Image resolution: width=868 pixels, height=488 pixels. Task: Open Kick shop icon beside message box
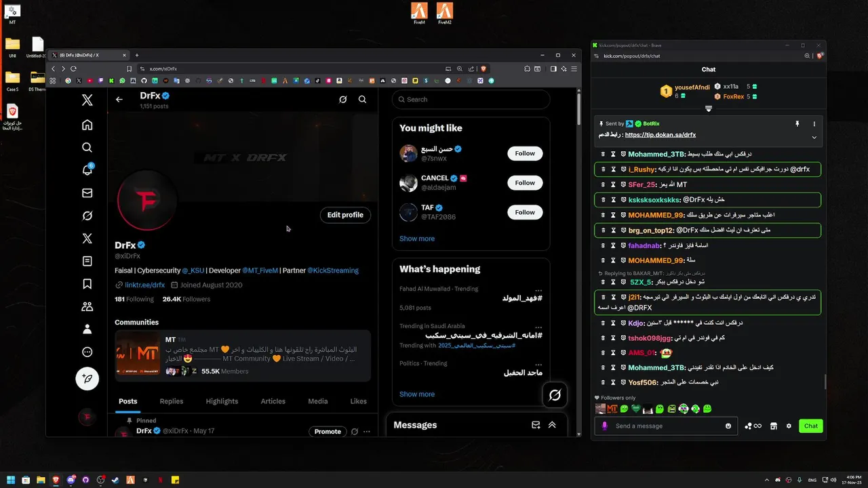(x=774, y=426)
